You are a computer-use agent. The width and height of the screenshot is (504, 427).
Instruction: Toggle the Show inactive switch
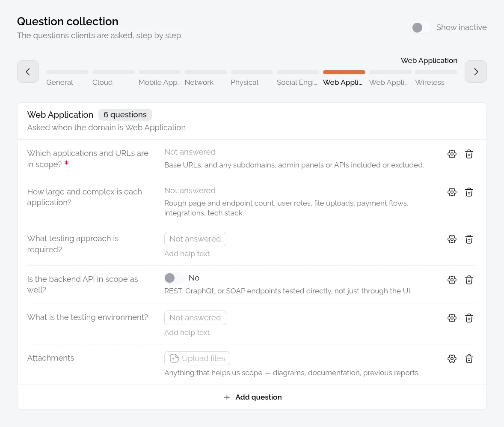421,27
